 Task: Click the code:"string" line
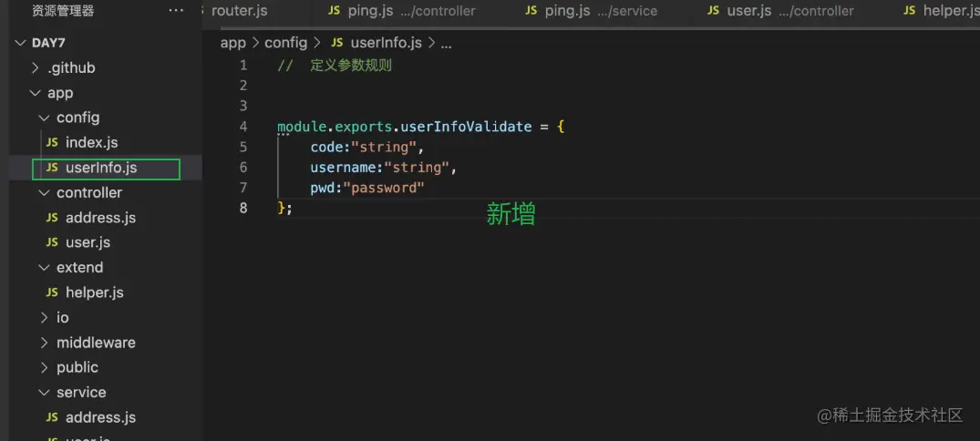pos(367,148)
